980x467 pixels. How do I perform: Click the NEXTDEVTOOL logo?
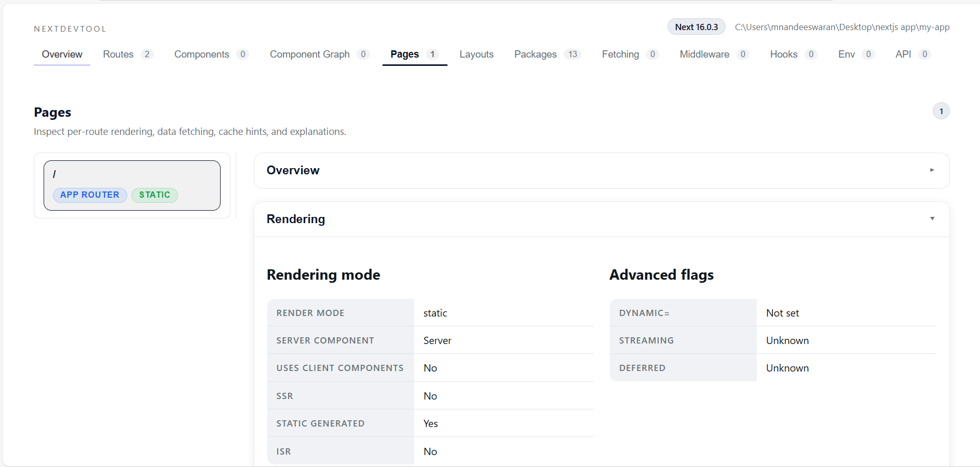tap(70, 29)
